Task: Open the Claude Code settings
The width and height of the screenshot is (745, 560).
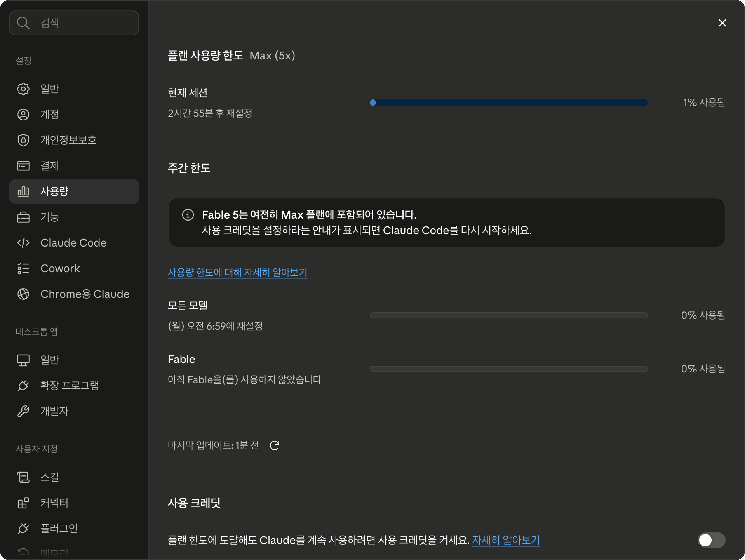Action: pos(74,243)
